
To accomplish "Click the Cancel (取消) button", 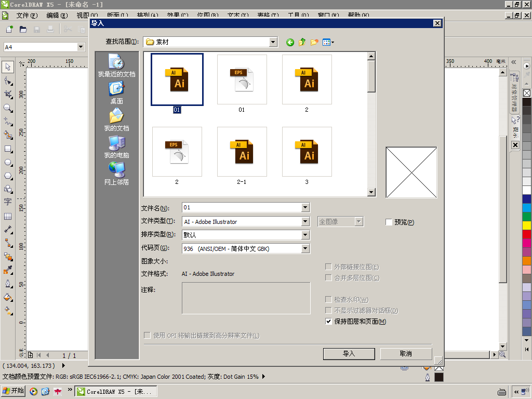I will (x=406, y=354).
